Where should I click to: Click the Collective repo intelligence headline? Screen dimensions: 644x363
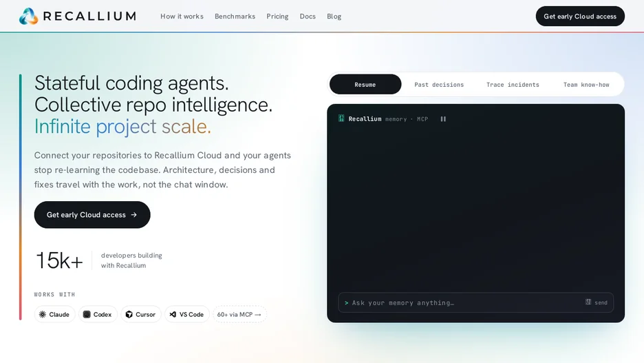153,105
